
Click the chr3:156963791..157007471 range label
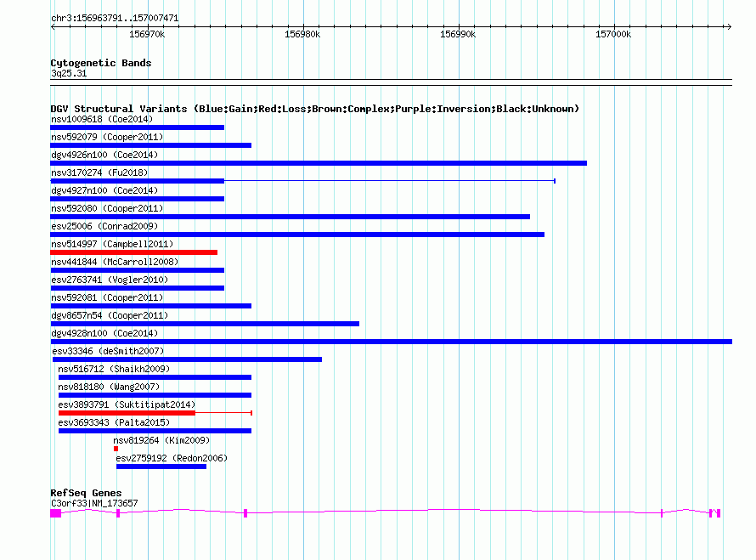115,18
